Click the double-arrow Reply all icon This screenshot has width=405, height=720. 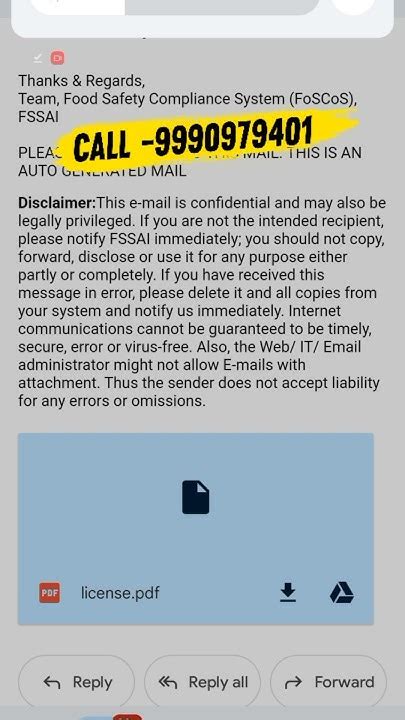[168, 683]
